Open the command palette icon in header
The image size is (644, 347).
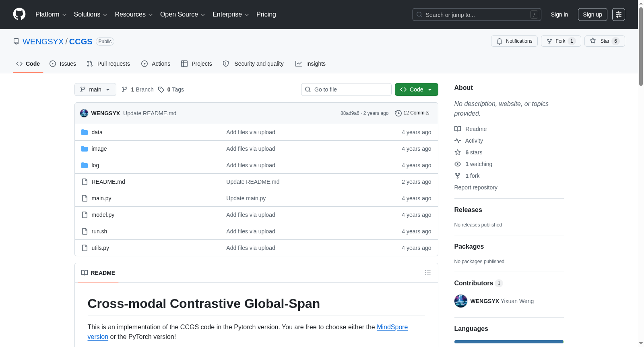pos(619,15)
